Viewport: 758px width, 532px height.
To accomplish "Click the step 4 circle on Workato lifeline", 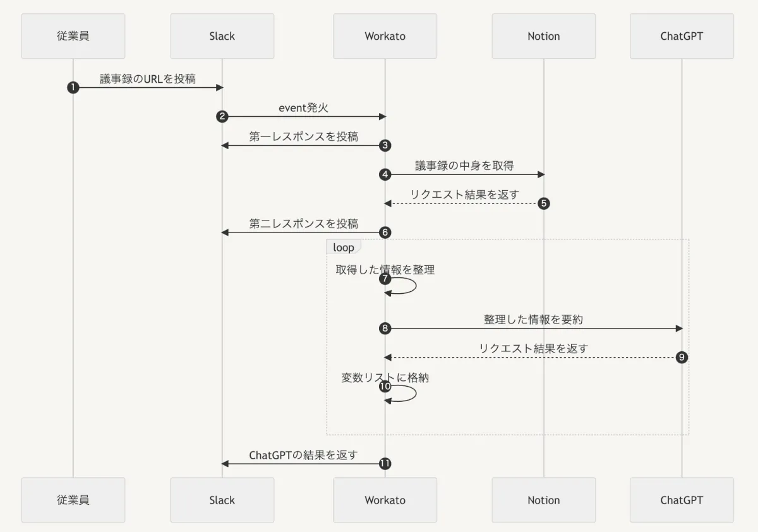I will [385, 174].
